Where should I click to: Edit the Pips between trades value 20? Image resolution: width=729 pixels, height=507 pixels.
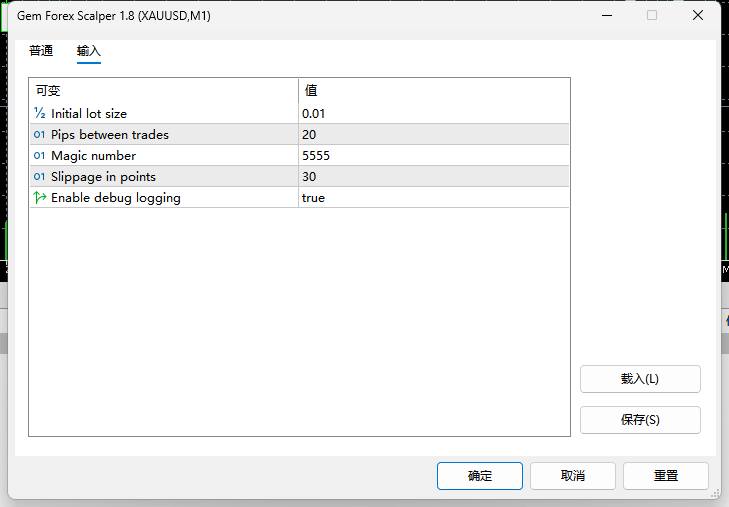click(x=433, y=134)
